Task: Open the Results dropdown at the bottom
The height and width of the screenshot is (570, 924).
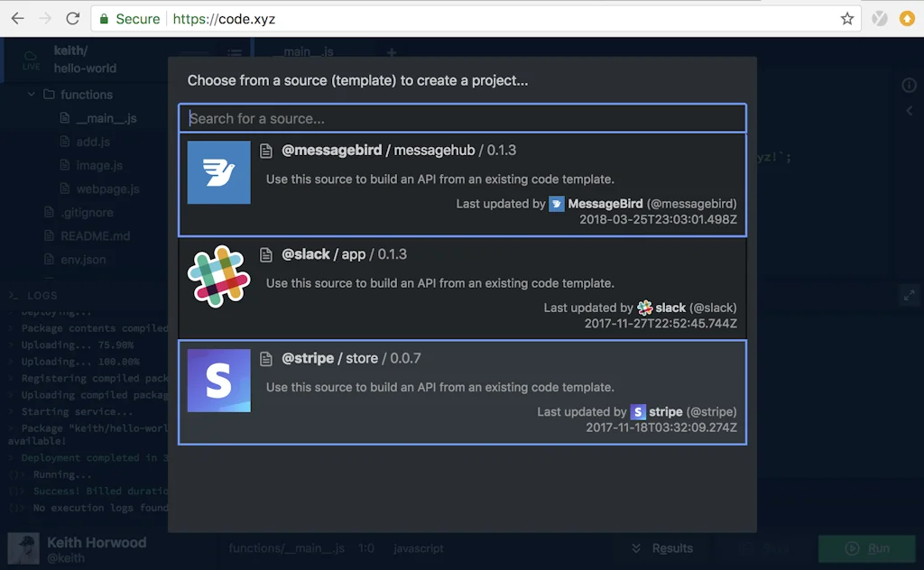Action: click(662, 547)
